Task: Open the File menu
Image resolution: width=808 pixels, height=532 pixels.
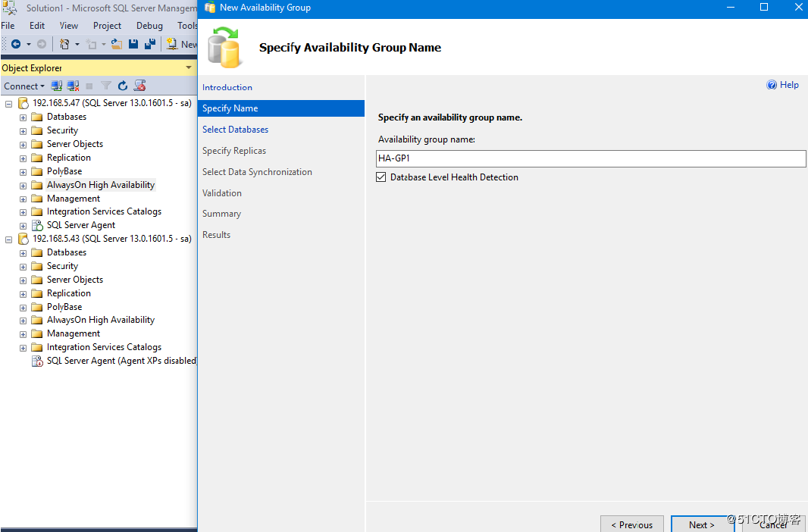Action: (8, 25)
